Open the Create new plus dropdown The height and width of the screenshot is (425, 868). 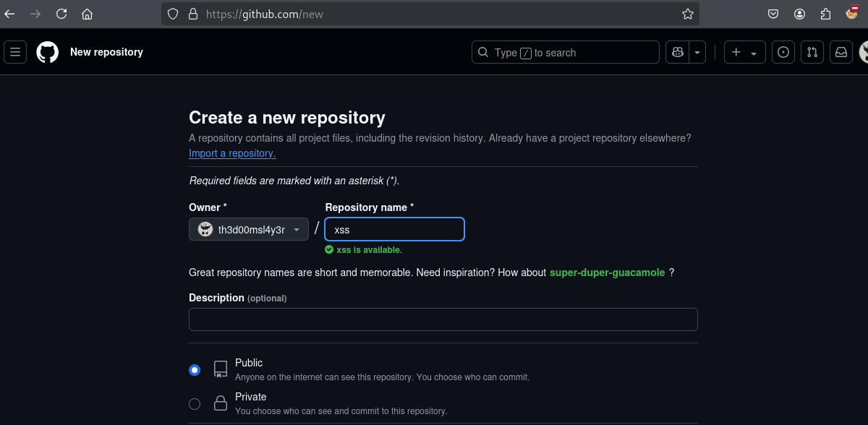pyautogui.click(x=744, y=52)
